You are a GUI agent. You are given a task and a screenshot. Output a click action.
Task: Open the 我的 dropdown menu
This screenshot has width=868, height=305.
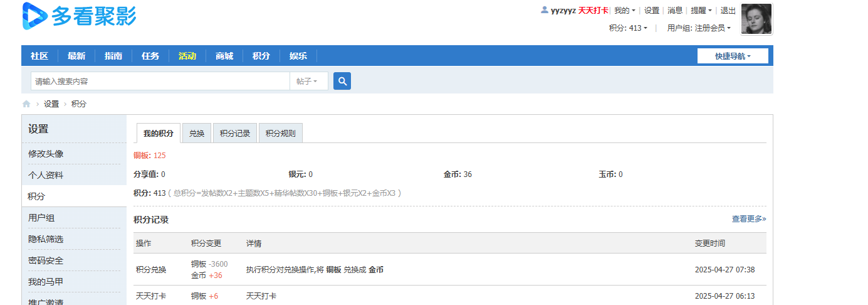coord(624,11)
